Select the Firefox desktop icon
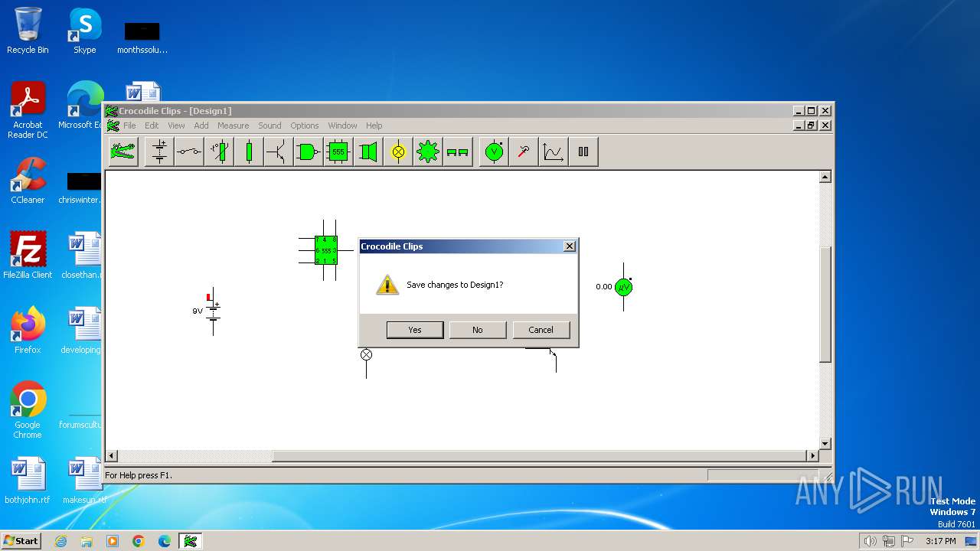The image size is (980, 551). (x=28, y=331)
